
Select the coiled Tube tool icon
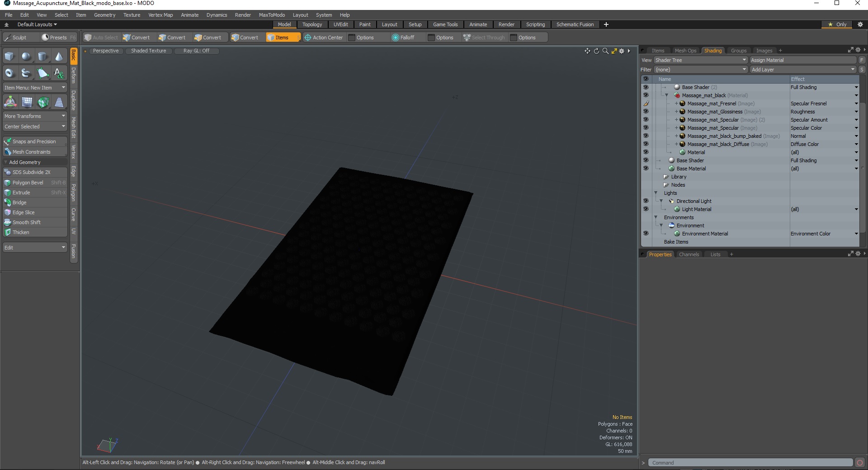tap(26, 73)
